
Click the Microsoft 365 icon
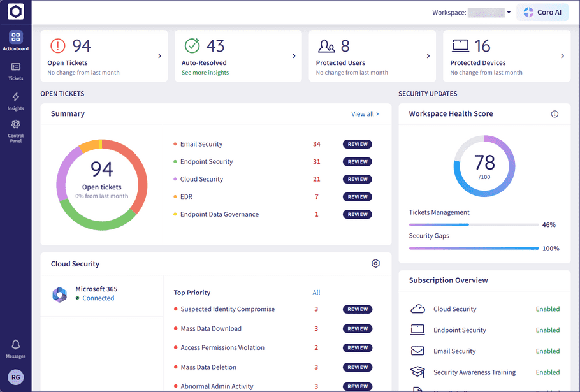[x=60, y=294]
